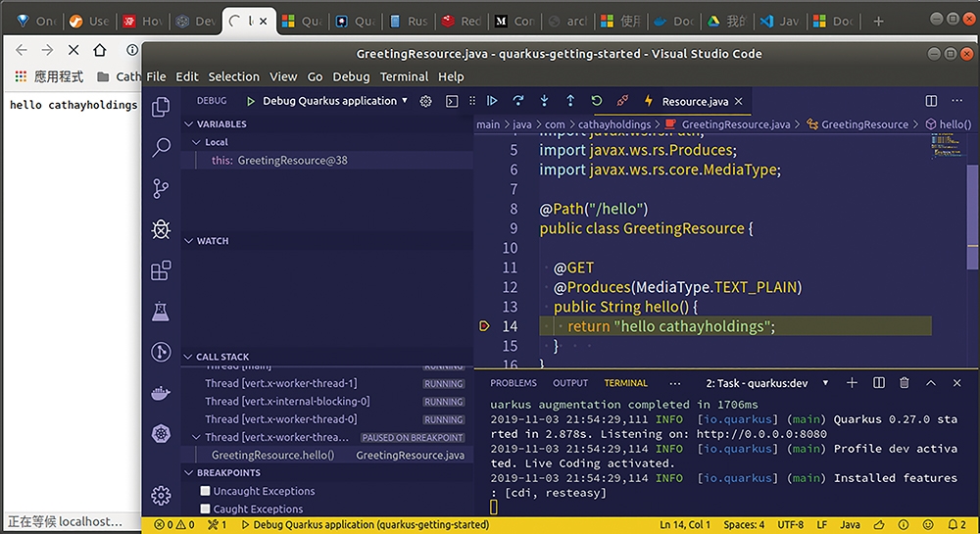Switch to the PROBLEMS panel tab
The image size is (980, 534).
coord(514,383)
